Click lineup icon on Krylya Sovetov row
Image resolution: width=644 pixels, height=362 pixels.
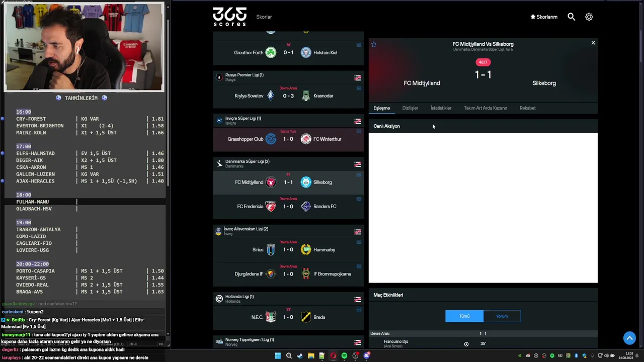(359, 88)
